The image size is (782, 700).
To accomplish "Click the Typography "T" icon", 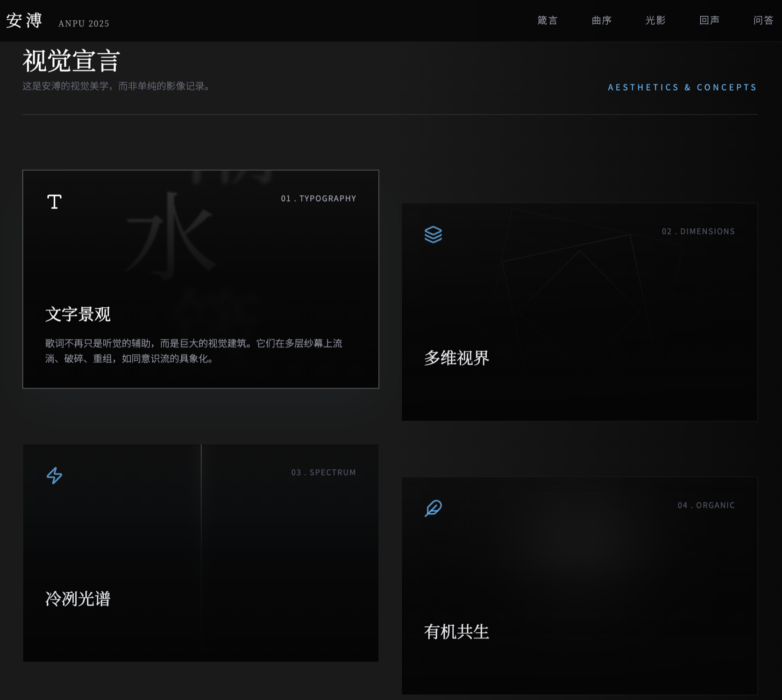I will click(x=54, y=202).
